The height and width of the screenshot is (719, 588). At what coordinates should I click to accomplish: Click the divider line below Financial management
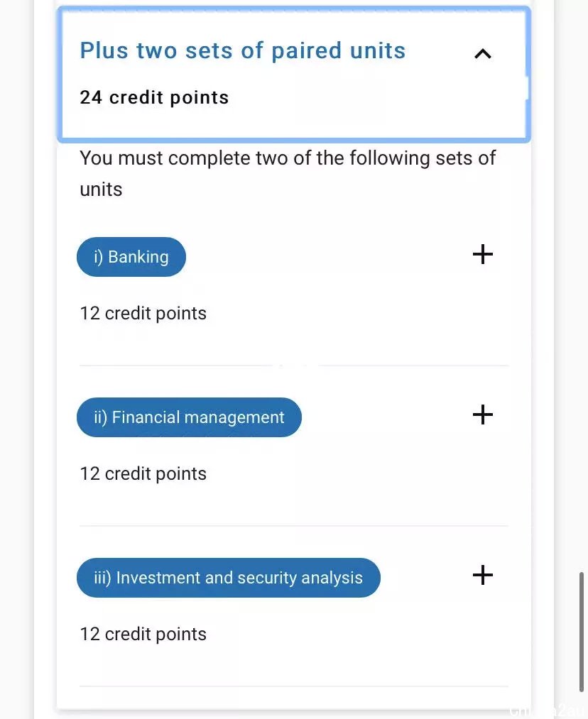click(294, 526)
